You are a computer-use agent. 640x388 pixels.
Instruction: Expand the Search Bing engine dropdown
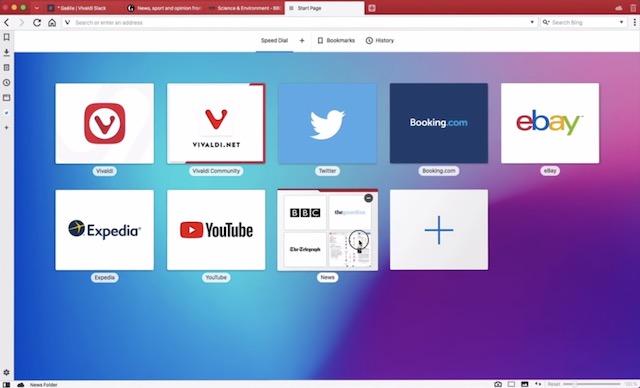(621, 22)
